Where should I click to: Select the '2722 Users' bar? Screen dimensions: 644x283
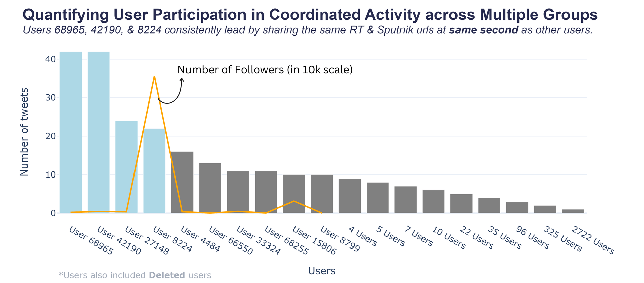(x=573, y=211)
